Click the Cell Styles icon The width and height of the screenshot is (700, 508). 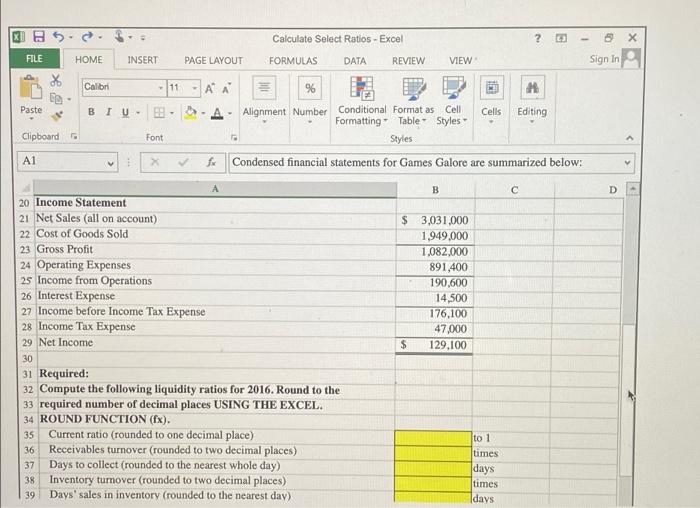pos(454,87)
